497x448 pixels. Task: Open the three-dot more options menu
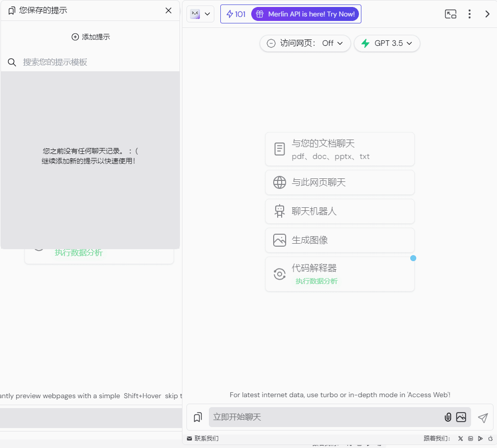[x=470, y=14]
